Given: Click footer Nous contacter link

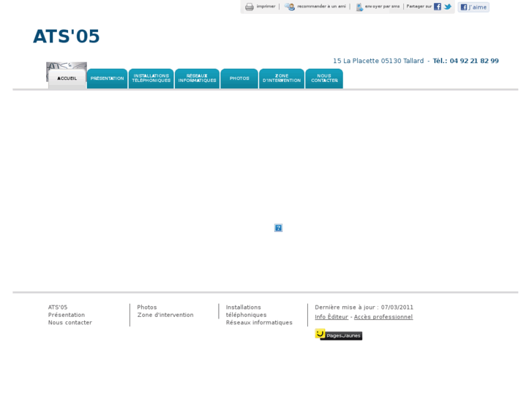Looking at the screenshot, I should (70, 323).
